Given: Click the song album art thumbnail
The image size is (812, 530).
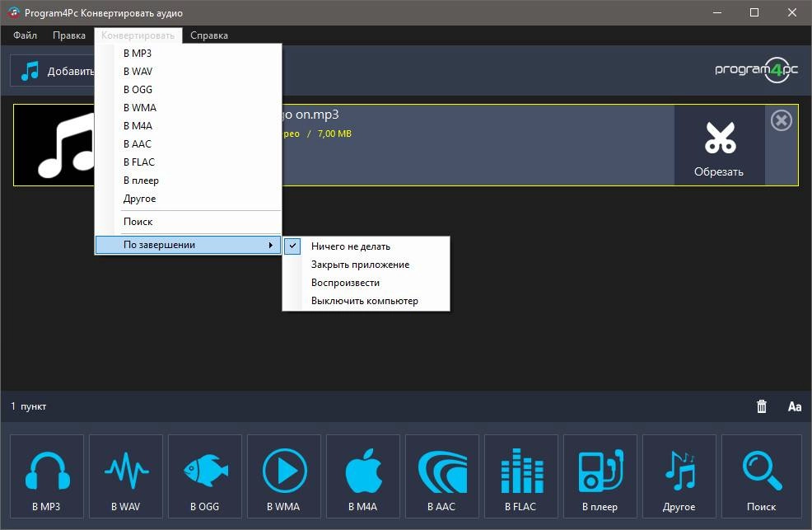Looking at the screenshot, I should point(54,146).
